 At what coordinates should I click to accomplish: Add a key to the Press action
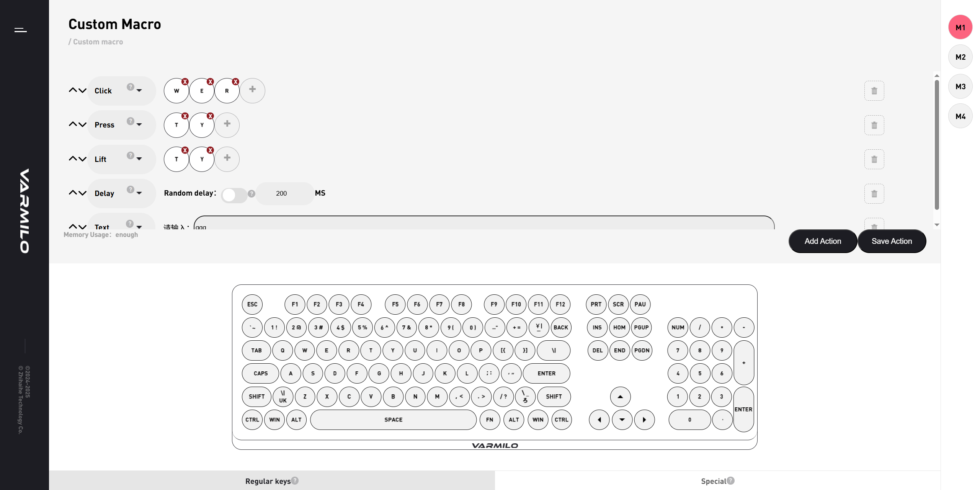227,124
